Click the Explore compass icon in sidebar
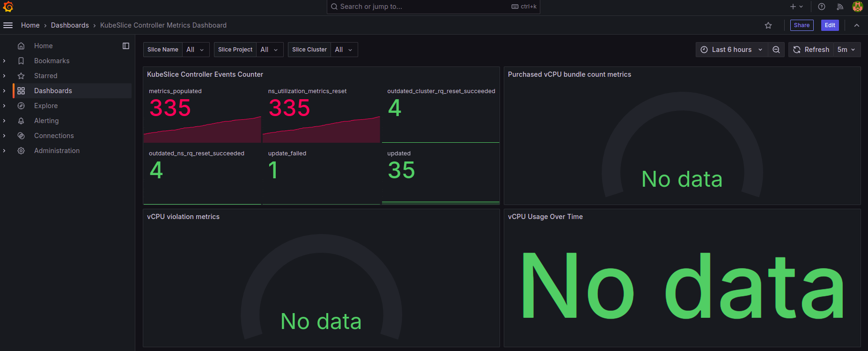Image resolution: width=868 pixels, height=351 pixels. [21, 106]
